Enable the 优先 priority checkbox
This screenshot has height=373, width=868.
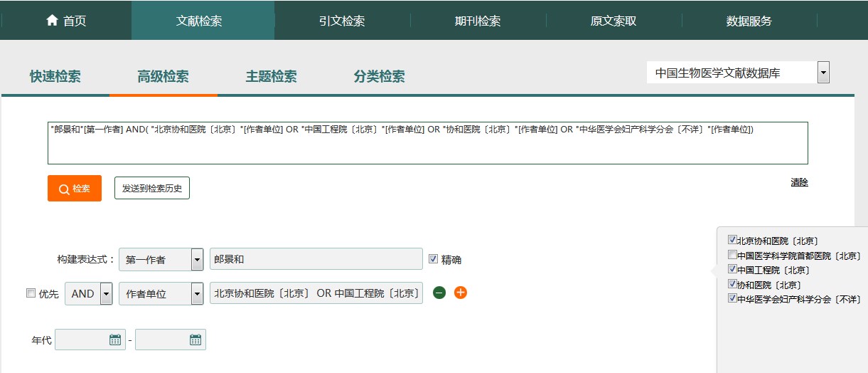click(x=31, y=293)
